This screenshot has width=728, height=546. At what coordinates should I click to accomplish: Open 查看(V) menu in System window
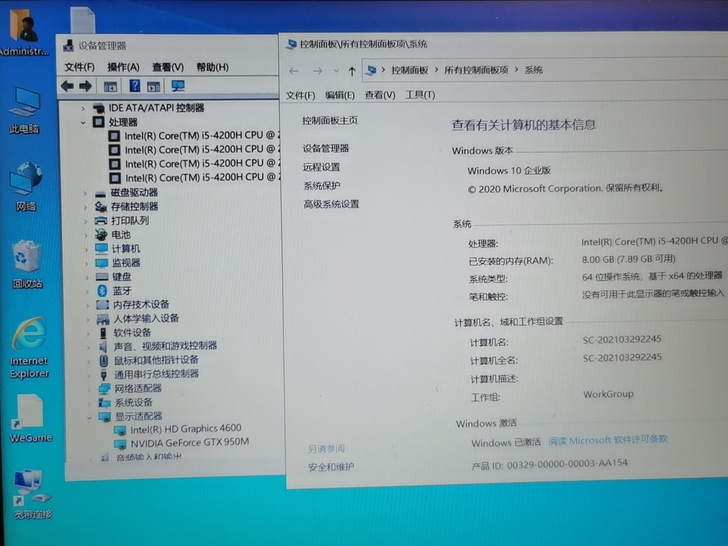(380, 95)
